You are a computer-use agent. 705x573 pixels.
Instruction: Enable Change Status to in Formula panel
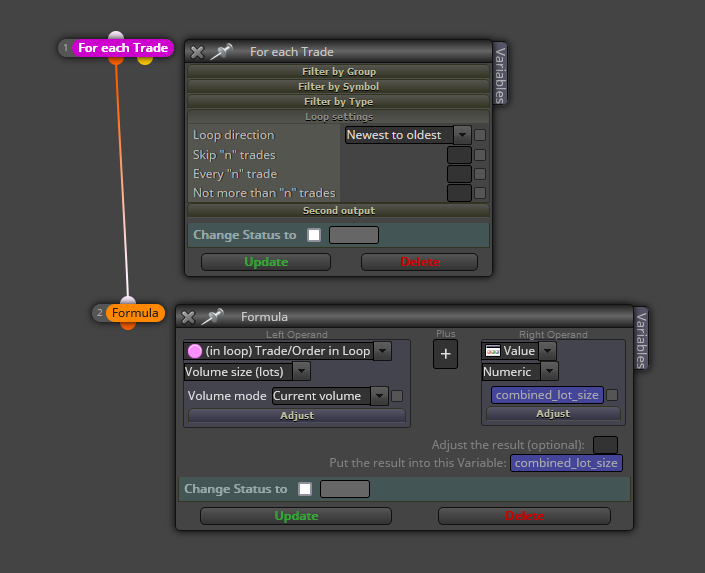click(305, 489)
